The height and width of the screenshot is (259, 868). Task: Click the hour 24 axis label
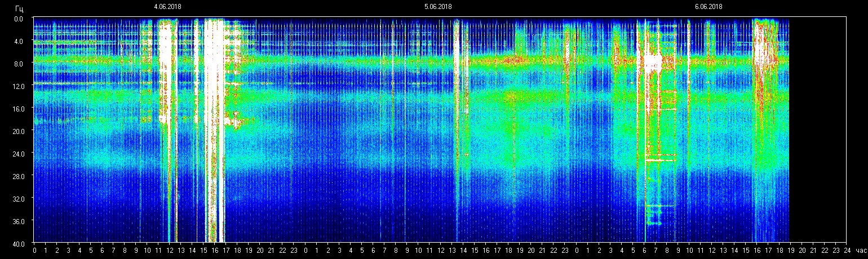tap(847, 251)
